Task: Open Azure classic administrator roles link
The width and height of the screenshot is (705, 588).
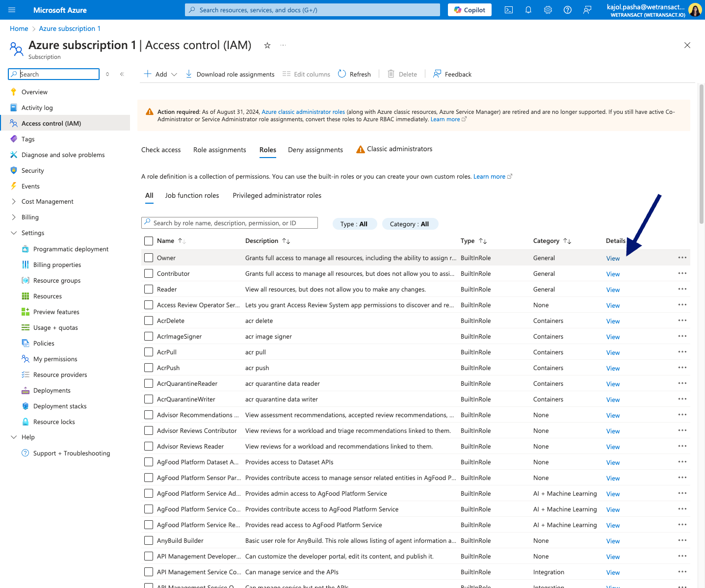Action: (303, 112)
